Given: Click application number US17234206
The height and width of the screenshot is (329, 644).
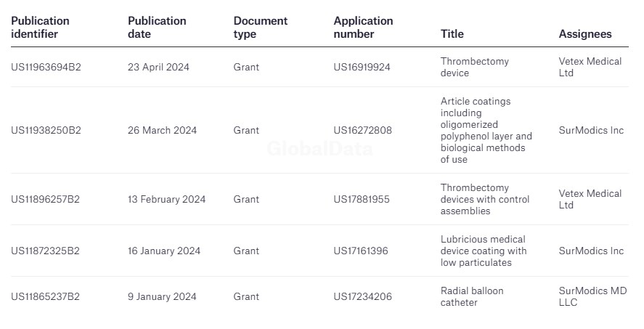Looking at the screenshot, I should 362,296.
